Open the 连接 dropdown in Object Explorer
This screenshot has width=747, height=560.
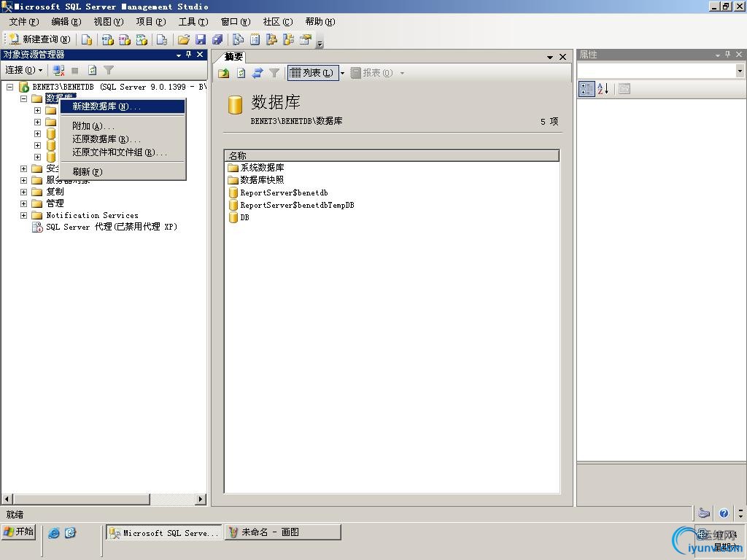tap(24, 71)
